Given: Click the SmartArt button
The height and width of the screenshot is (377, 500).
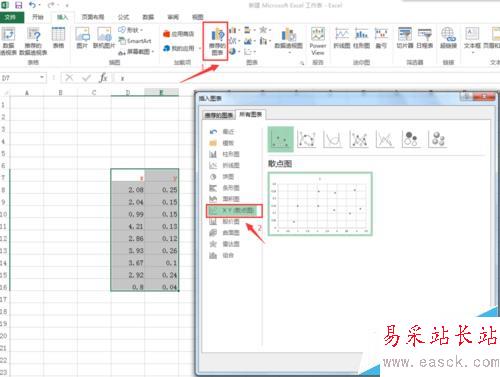Looking at the screenshot, I should coord(135,41).
